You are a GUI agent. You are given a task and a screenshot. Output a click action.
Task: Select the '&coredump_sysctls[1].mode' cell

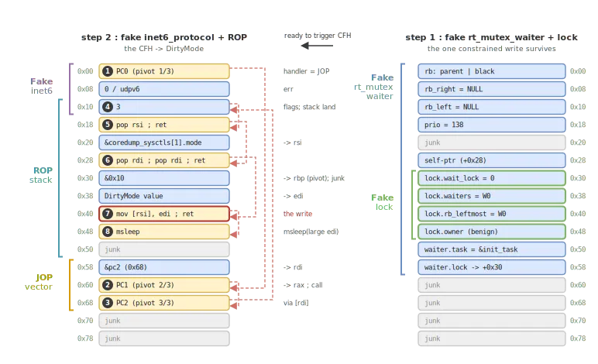(164, 143)
